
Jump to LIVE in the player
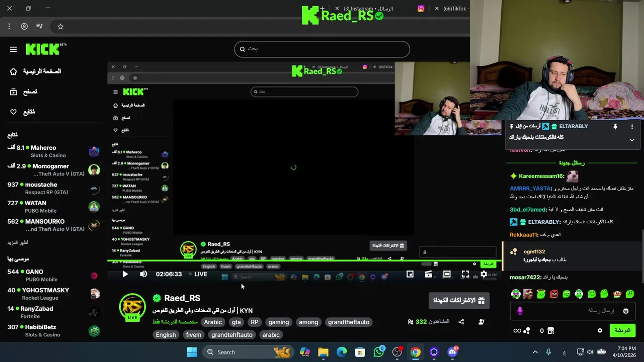point(197,274)
